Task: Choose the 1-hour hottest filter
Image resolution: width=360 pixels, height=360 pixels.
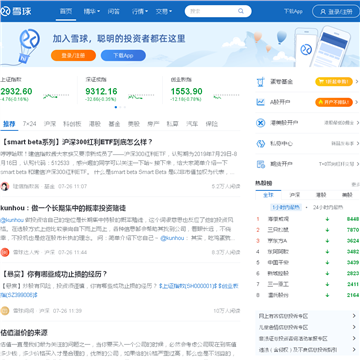Action: [286, 207]
